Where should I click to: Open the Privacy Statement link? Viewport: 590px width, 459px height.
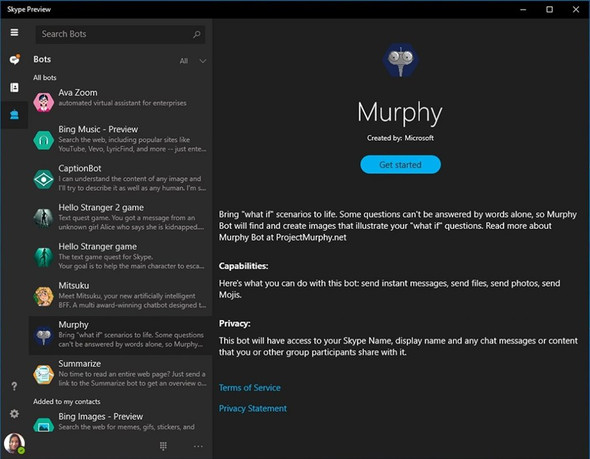click(252, 408)
